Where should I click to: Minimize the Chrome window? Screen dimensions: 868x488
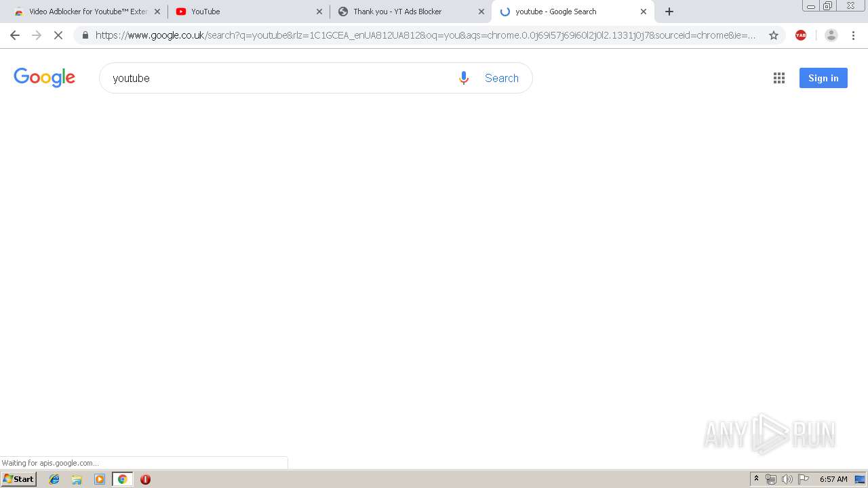(811, 6)
